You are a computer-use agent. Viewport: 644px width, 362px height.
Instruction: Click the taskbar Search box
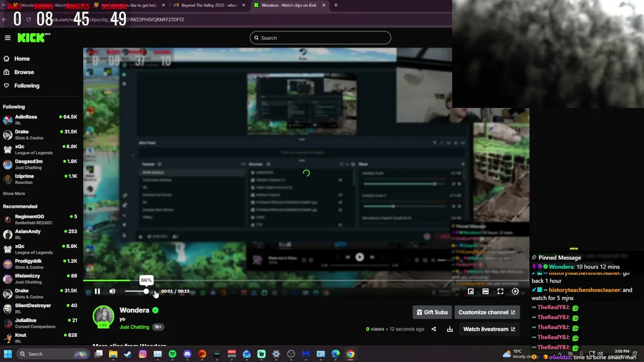53,354
